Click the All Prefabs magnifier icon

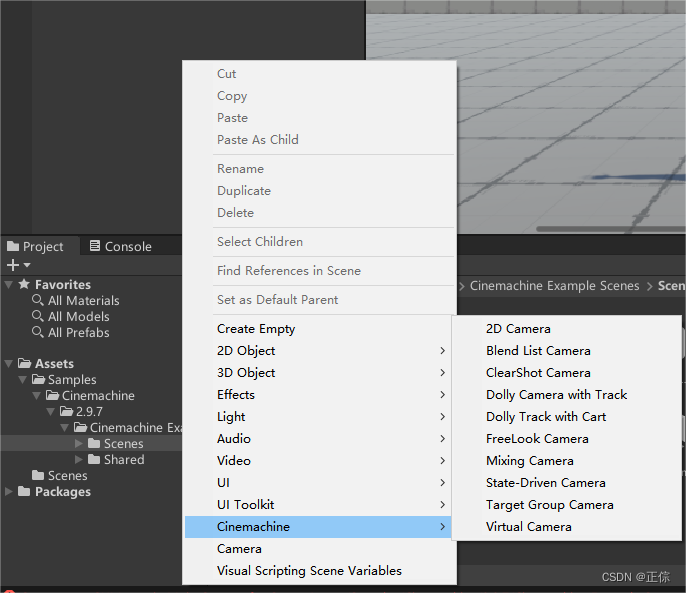click(x=38, y=332)
